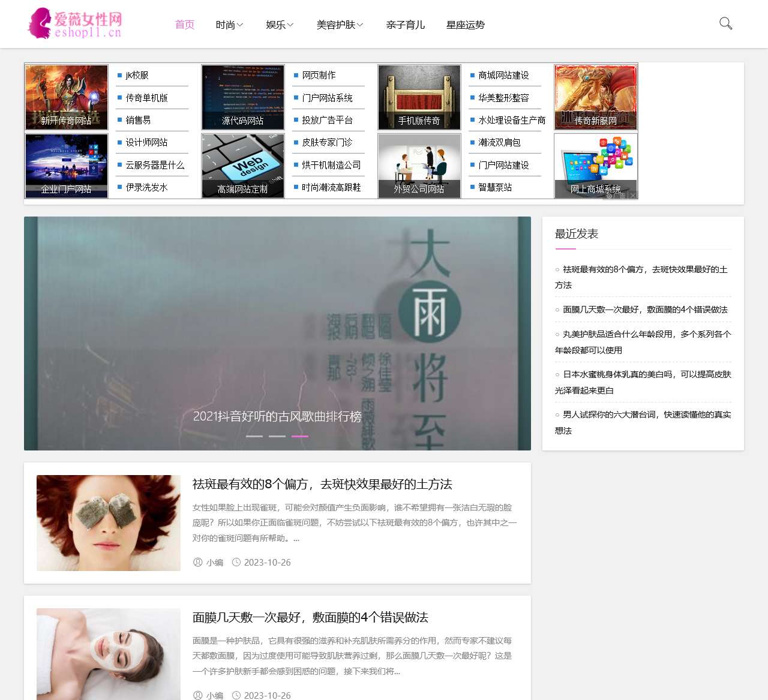Click the 皮肤专家门诊 link
Image resolution: width=768 pixels, height=700 pixels.
tap(327, 142)
